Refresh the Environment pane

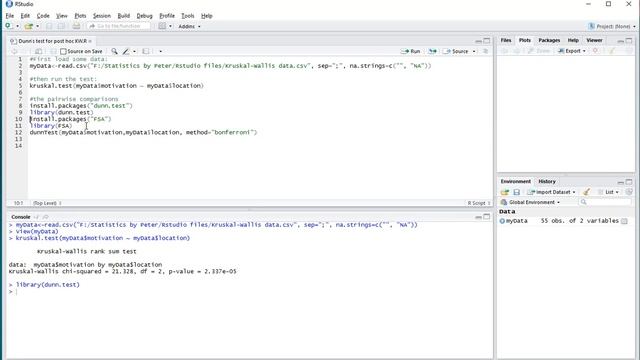tap(629, 192)
